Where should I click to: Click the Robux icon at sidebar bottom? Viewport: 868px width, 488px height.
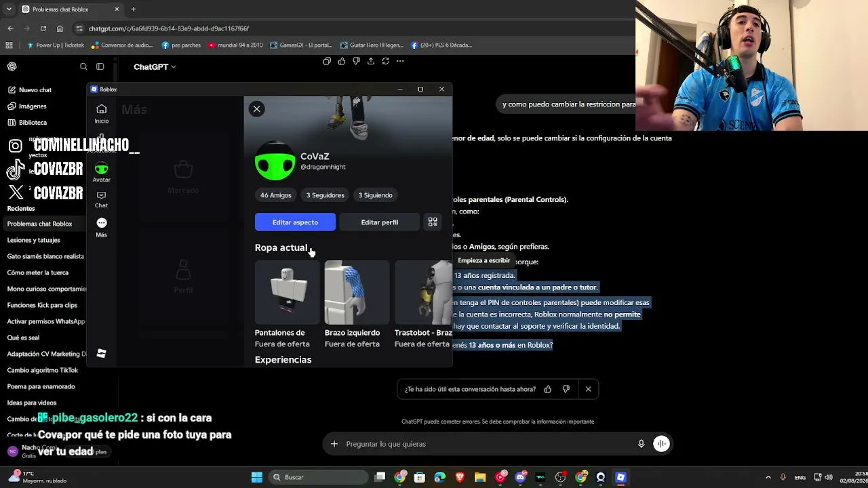point(101,353)
